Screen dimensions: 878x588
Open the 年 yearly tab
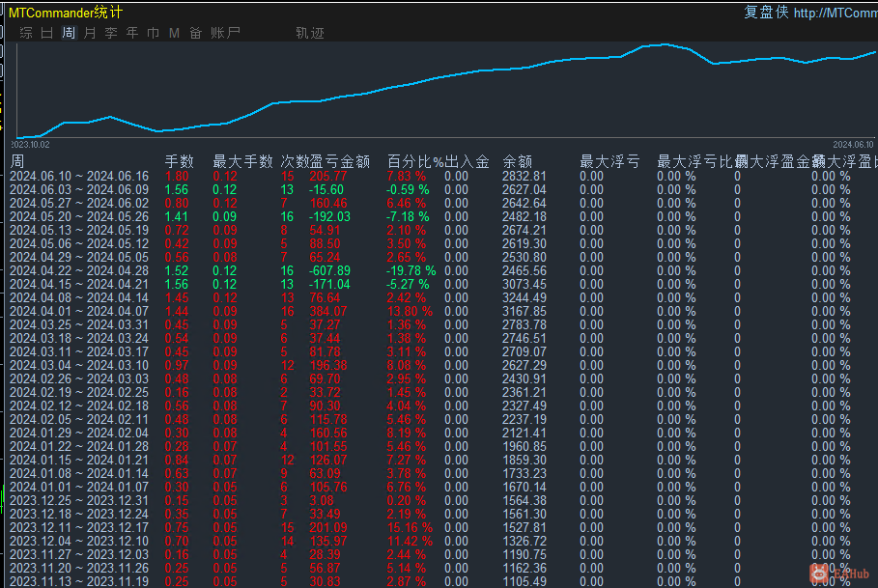coord(132,33)
